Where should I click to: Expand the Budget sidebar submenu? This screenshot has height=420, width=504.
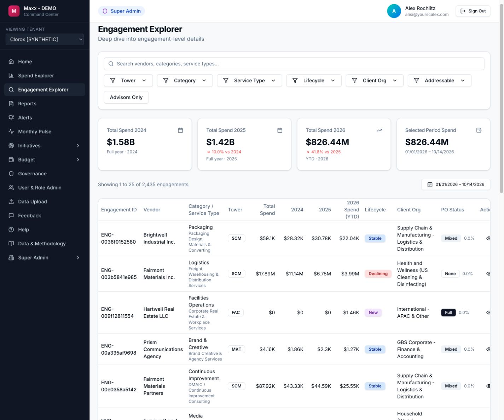click(x=45, y=160)
